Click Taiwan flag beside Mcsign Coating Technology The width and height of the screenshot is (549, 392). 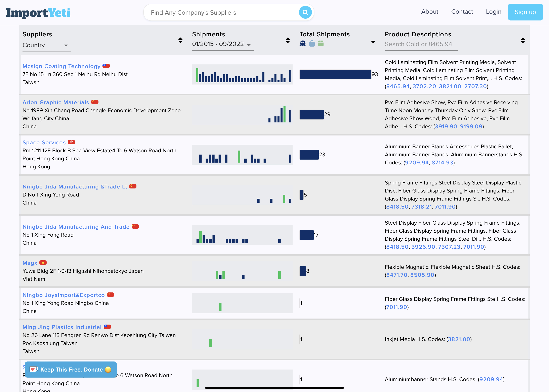coord(106,66)
